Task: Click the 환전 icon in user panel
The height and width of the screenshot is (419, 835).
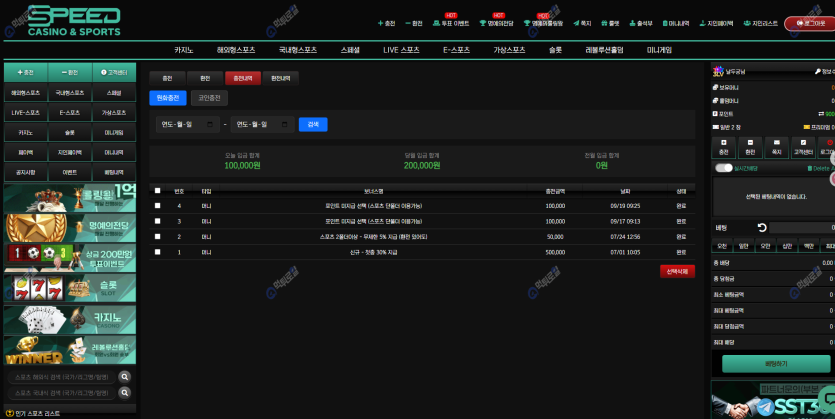Action: click(x=749, y=147)
